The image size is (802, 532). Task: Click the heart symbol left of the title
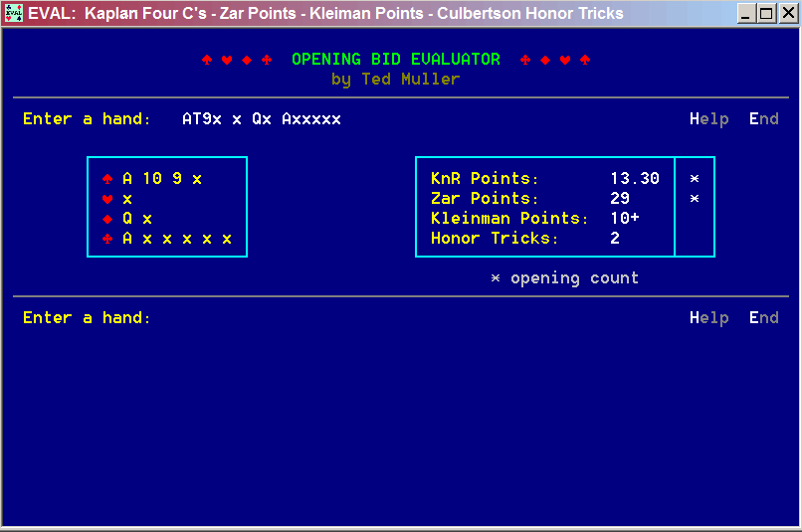click(227, 60)
